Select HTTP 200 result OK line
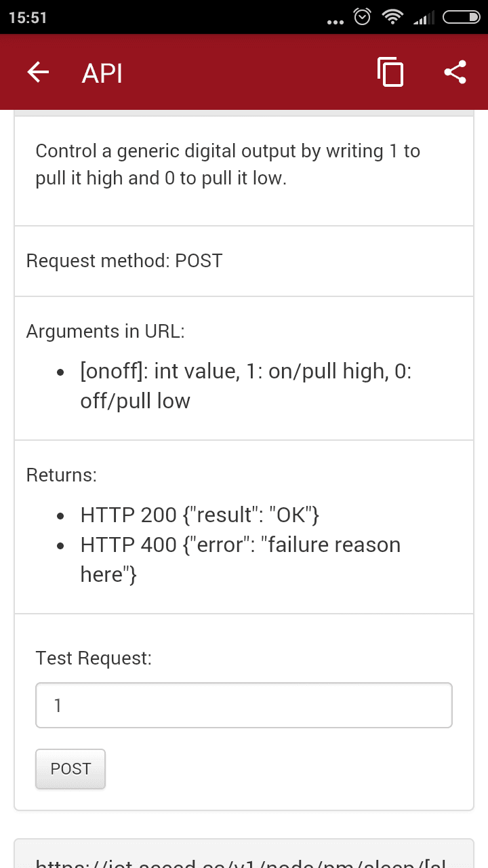 (200, 515)
